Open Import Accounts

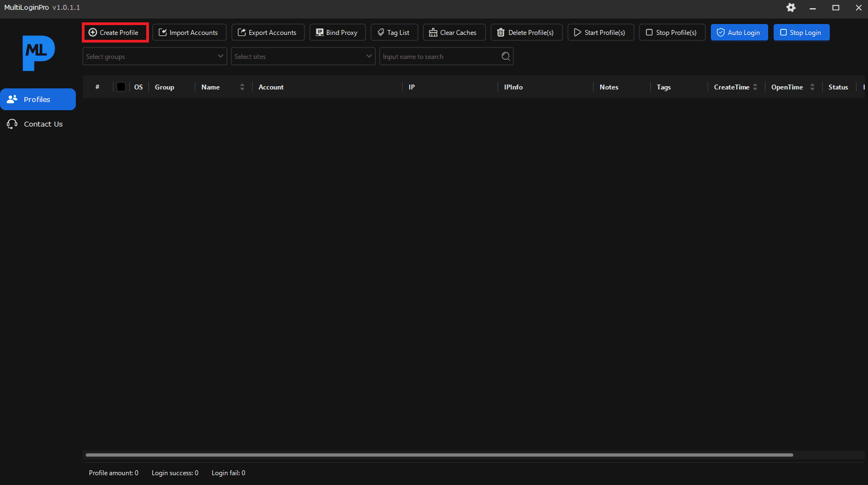[189, 32]
